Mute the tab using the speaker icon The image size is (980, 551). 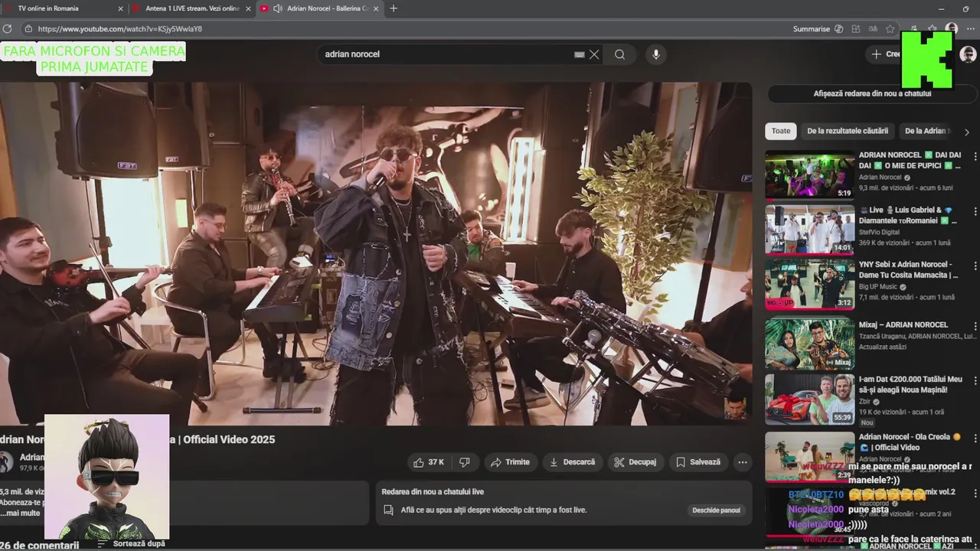tap(277, 8)
